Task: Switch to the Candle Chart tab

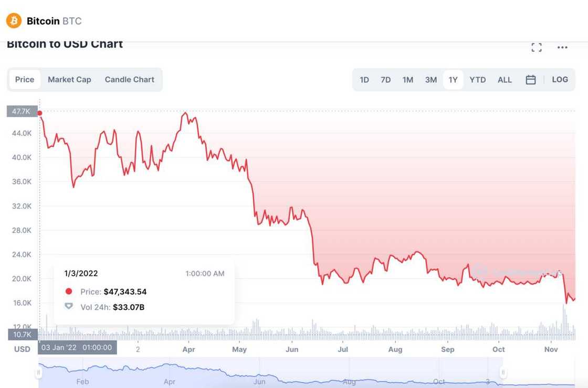Action: pos(129,80)
